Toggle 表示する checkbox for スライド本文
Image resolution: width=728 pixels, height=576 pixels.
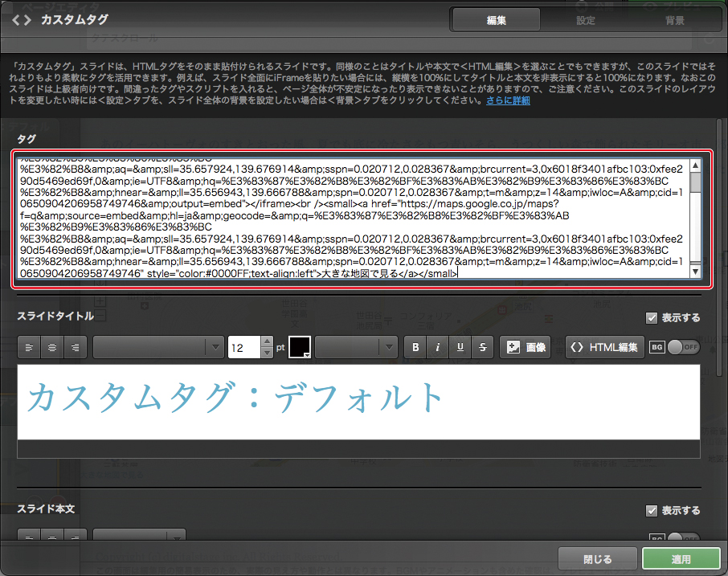point(652,511)
